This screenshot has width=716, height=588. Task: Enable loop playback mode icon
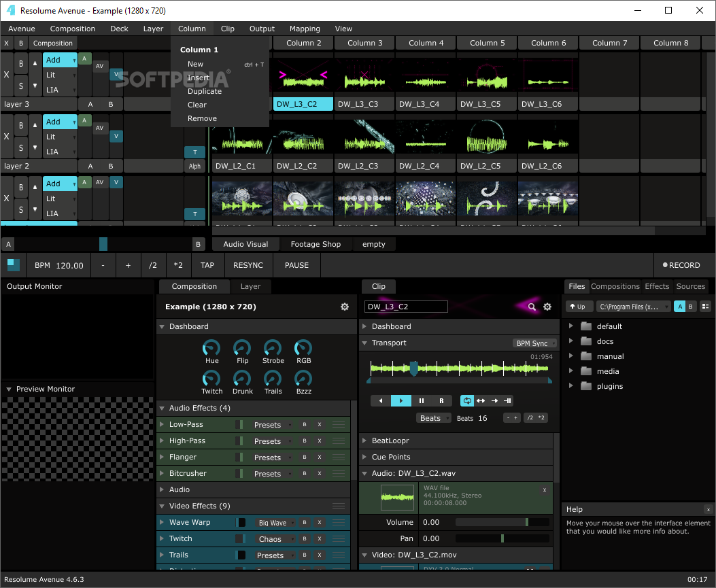click(467, 401)
